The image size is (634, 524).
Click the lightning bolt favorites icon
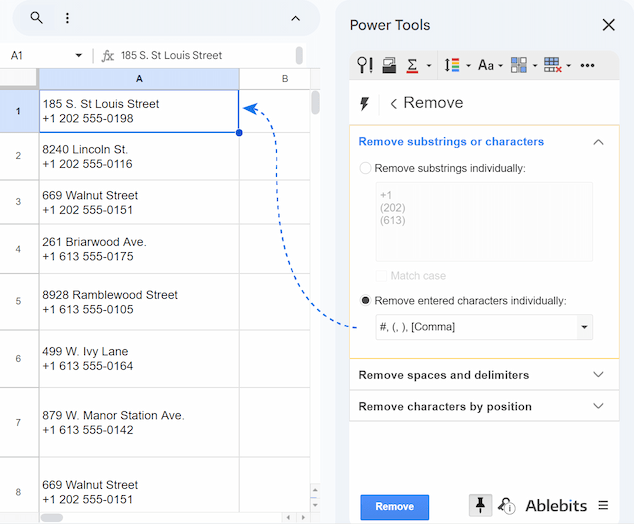pos(364,104)
